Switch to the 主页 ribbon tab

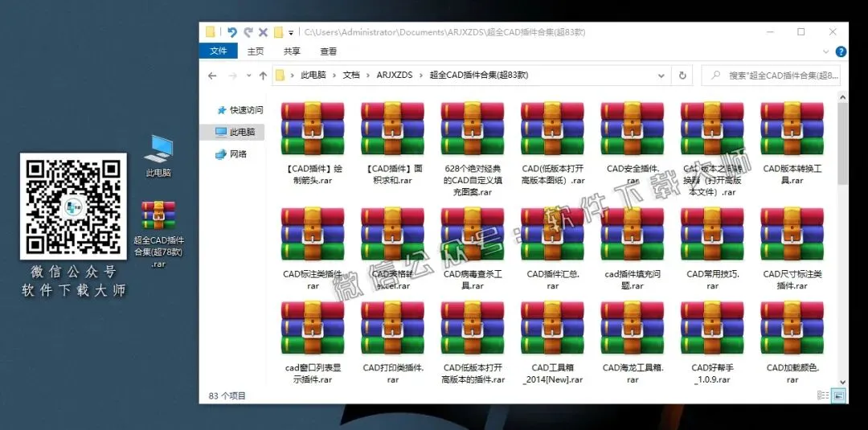pos(256,51)
